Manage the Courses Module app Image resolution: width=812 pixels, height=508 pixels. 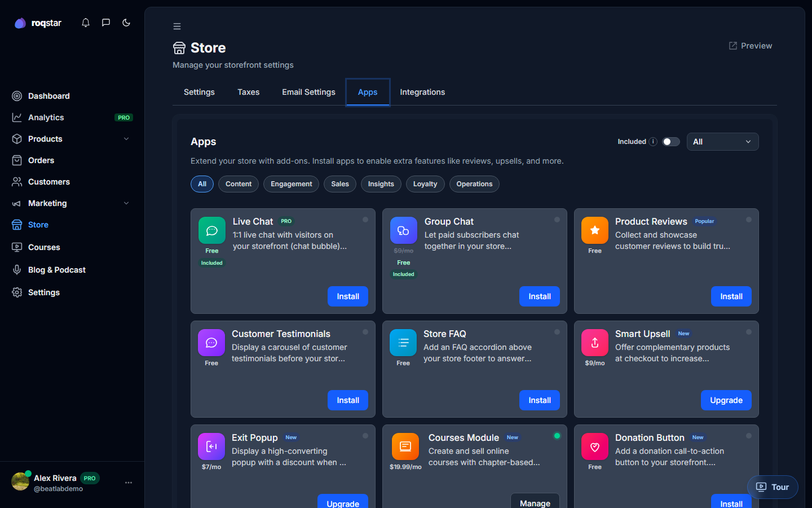coord(535,501)
